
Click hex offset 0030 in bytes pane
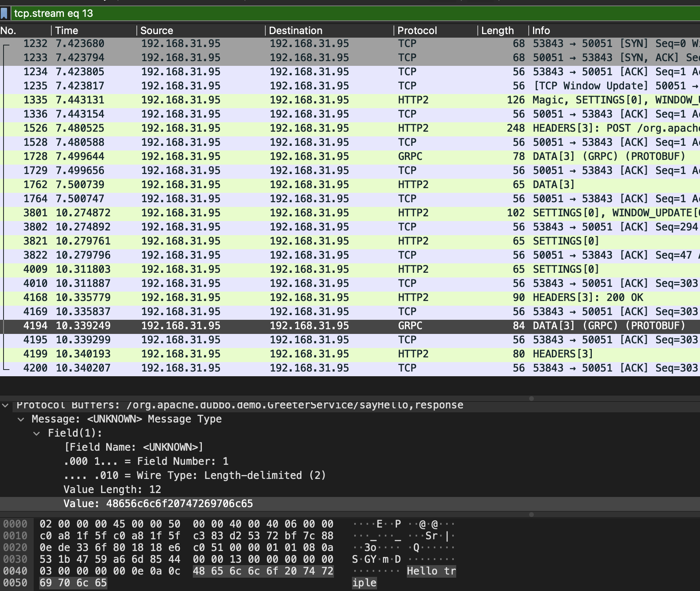click(16, 559)
